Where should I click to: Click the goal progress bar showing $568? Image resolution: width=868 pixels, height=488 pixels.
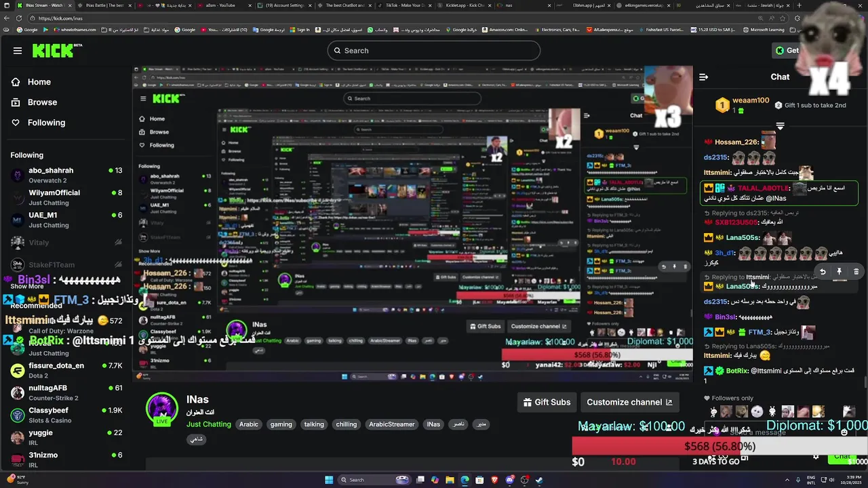pyautogui.click(x=719, y=446)
